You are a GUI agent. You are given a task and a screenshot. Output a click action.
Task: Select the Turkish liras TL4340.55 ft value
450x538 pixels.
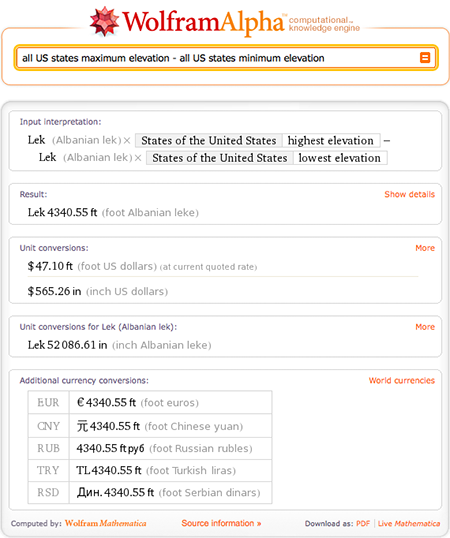point(109,470)
